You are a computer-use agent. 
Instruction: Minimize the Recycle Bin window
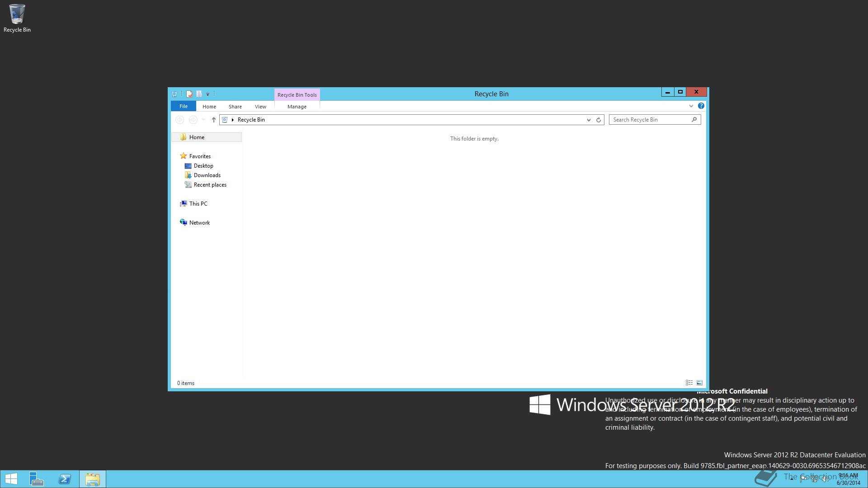tap(667, 92)
